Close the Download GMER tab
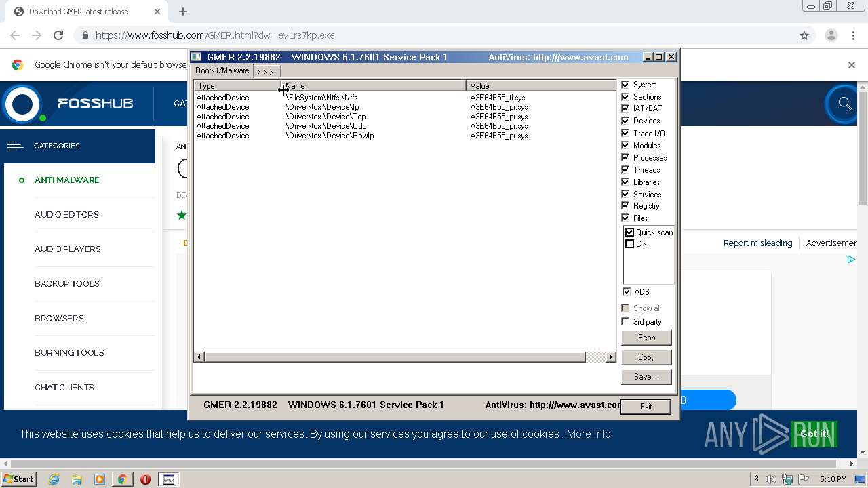The width and height of the screenshot is (868, 488). (x=157, y=12)
